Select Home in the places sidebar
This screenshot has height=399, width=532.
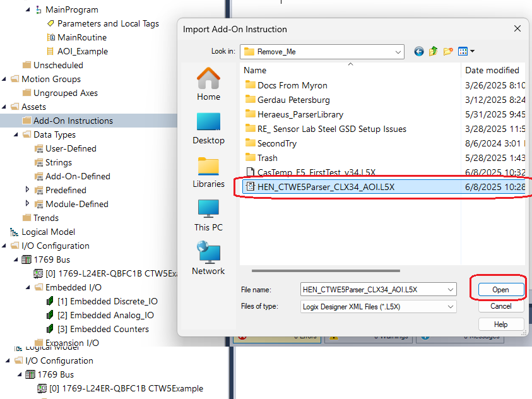208,84
